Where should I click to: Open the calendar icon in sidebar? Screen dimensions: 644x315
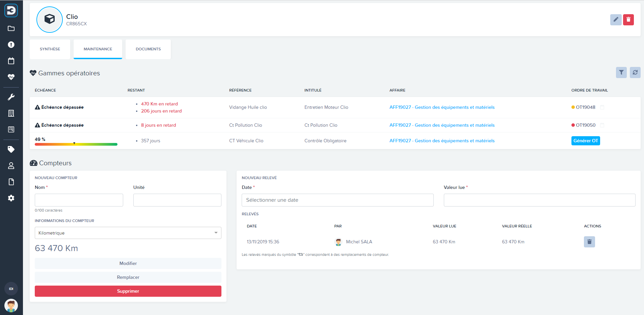click(11, 61)
